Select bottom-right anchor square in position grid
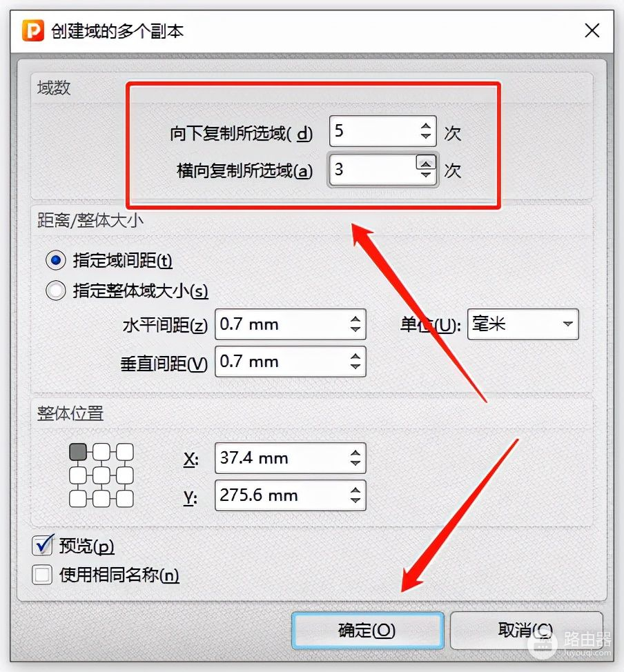This screenshot has width=624, height=672. pos(125,498)
